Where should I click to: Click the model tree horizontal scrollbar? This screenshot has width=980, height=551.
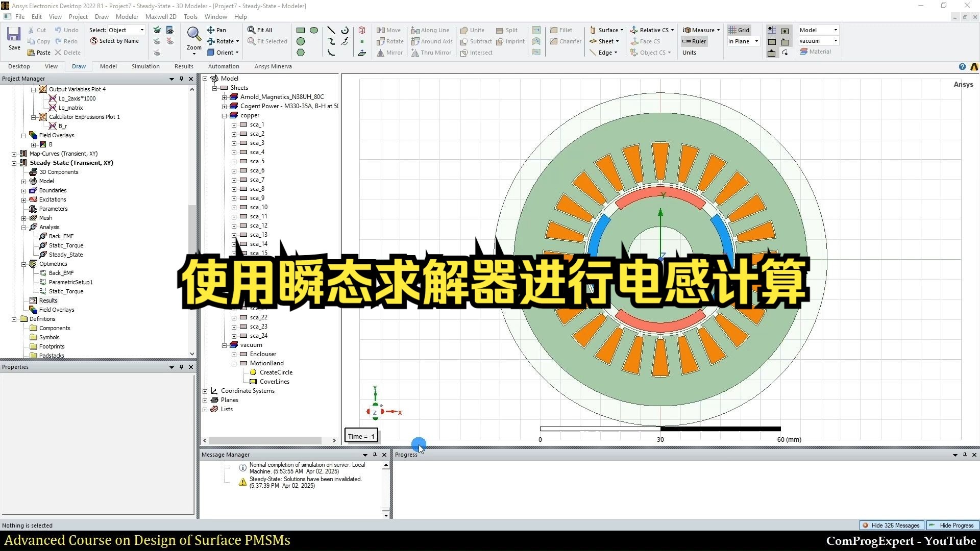[x=265, y=440]
